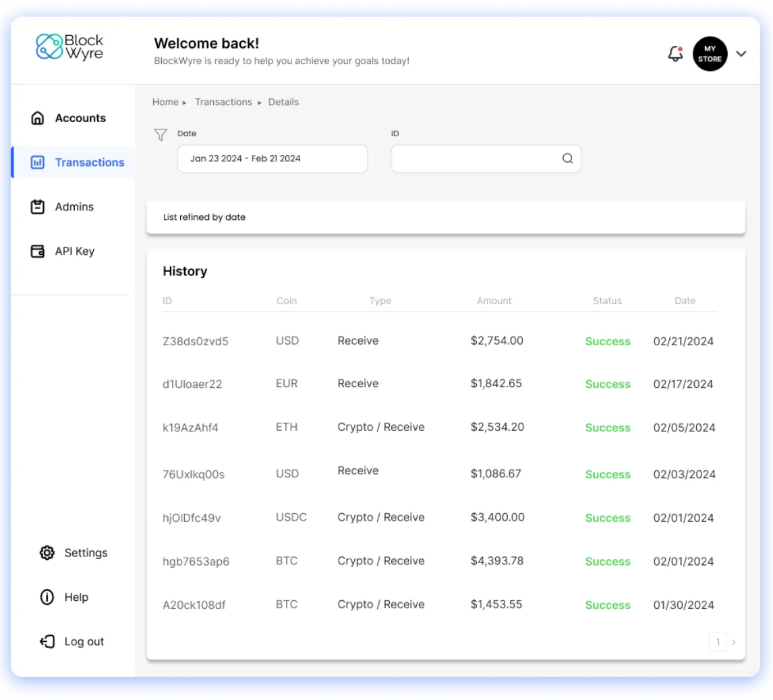The height and width of the screenshot is (700, 773).
Task: Click the 02/05/2024 date cell
Action: pos(684,428)
